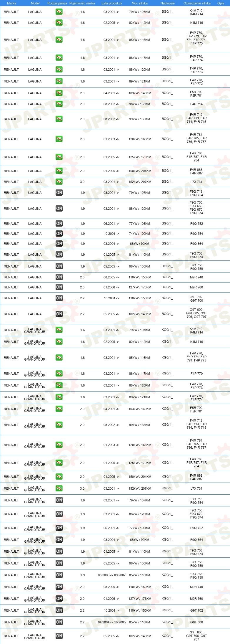Click the Oznaczenie silnika column header

(197, 3)
